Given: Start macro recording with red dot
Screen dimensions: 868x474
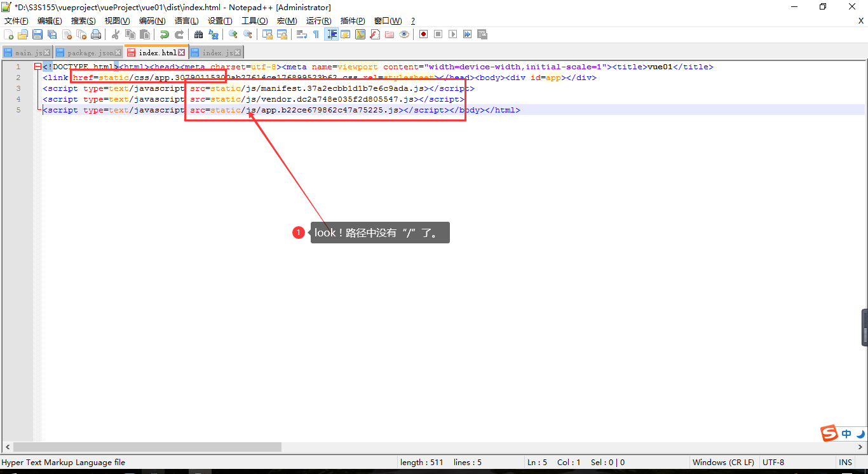Looking at the screenshot, I should coord(423,34).
